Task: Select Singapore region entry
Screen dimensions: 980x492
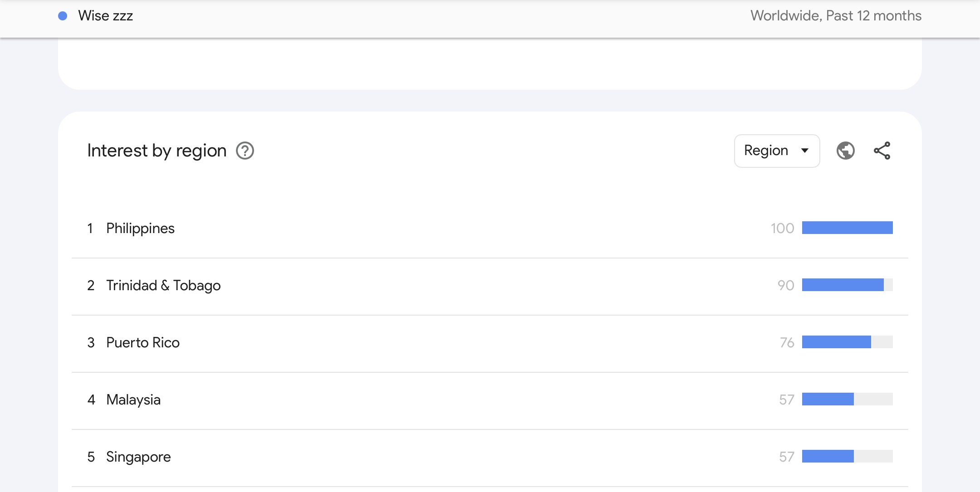Action: click(490, 457)
